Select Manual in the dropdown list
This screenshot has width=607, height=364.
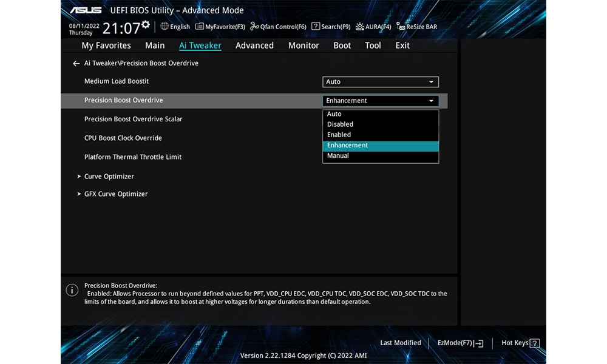coord(381,155)
